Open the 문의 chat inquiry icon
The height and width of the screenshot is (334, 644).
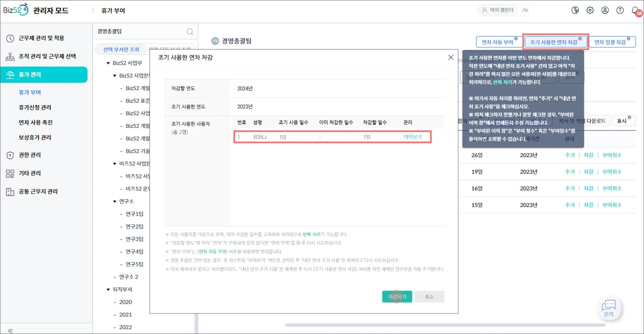click(x=609, y=308)
